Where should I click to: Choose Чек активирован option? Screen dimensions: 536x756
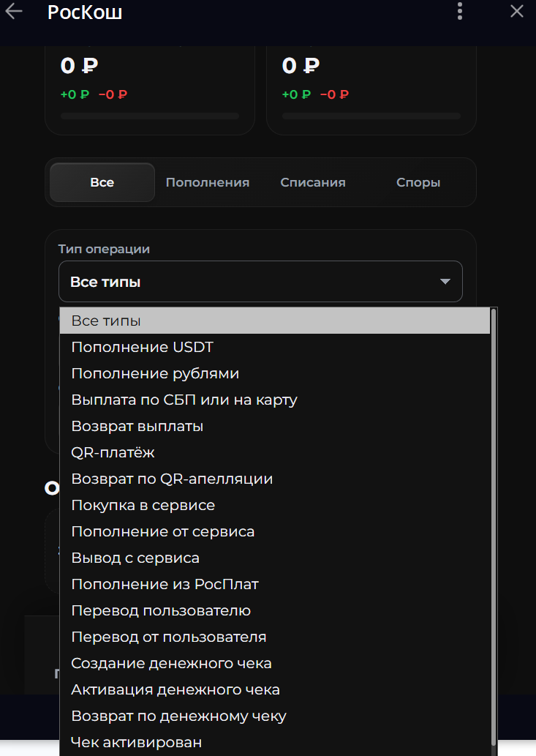[275, 743]
